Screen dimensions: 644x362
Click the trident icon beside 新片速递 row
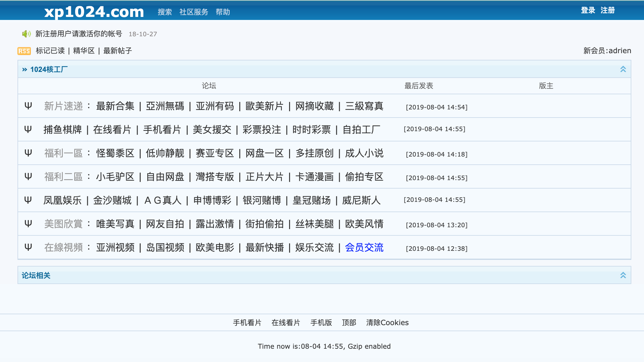28,106
